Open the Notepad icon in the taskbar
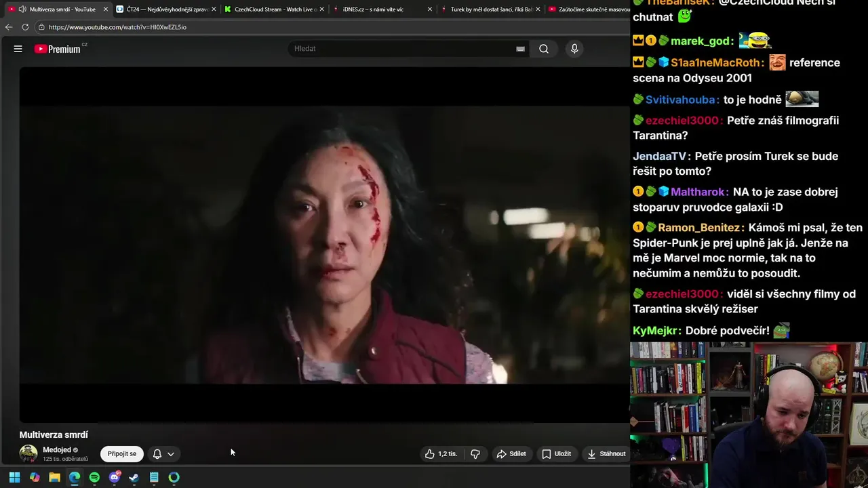 [x=154, y=477]
